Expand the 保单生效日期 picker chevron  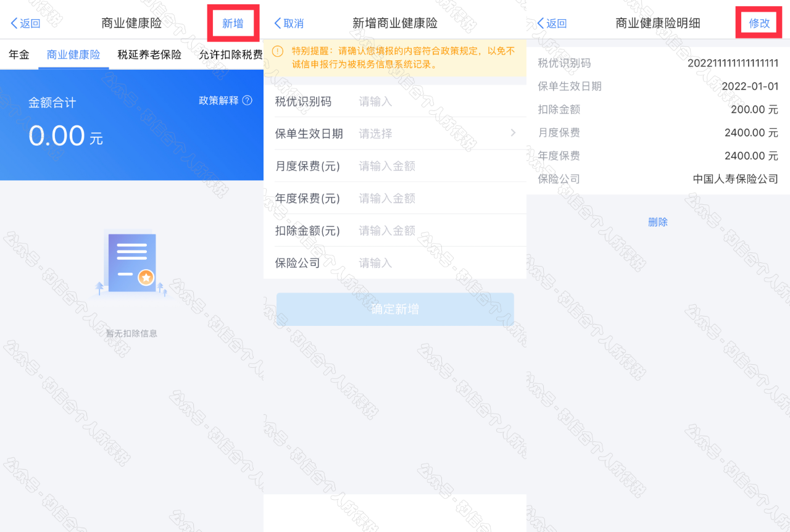[512, 133]
